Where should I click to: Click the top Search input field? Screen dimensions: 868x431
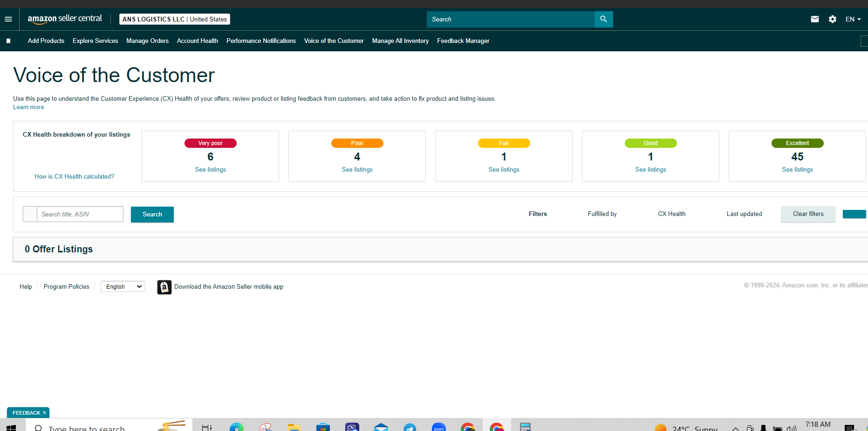(x=510, y=19)
